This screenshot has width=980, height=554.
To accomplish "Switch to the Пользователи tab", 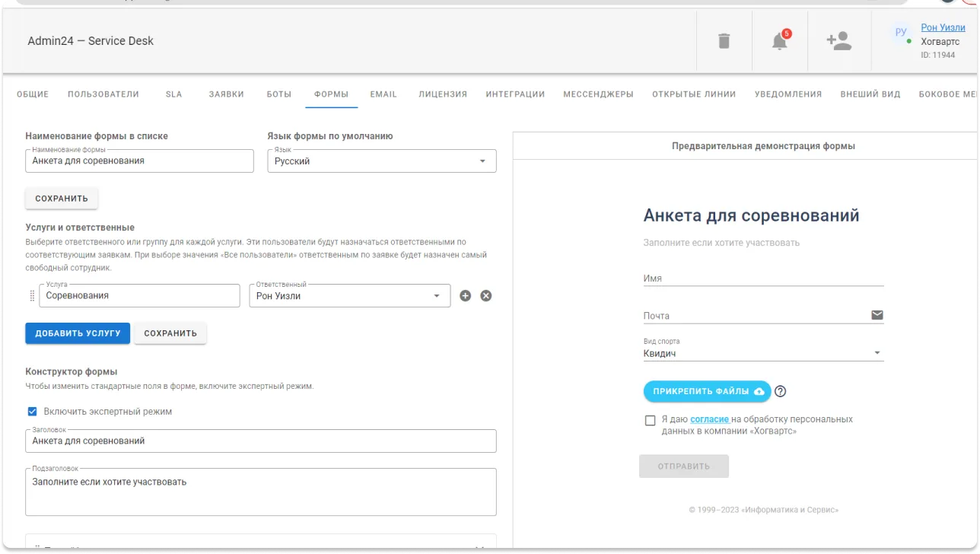I will tap(103, 94).
